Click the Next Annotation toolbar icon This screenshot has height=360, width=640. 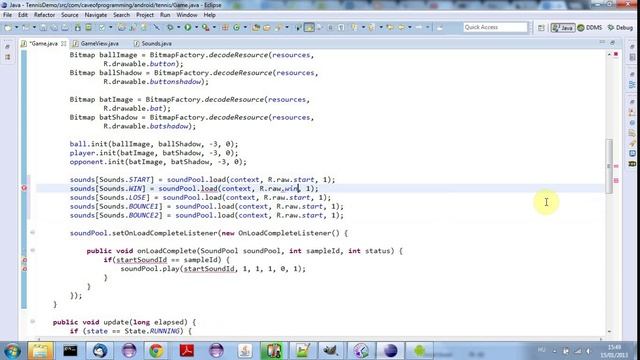354,27
